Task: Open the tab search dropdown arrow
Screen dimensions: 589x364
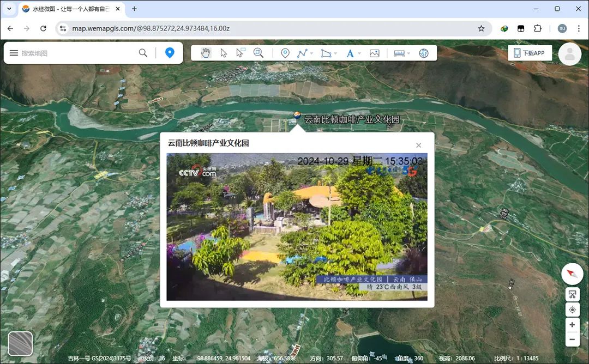Action: coord(9,9)
